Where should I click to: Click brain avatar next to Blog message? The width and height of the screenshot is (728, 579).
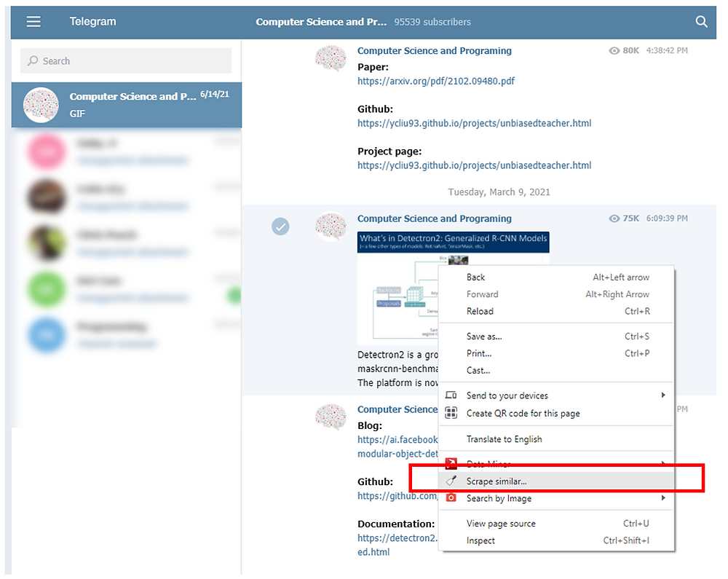click(331, 417)
